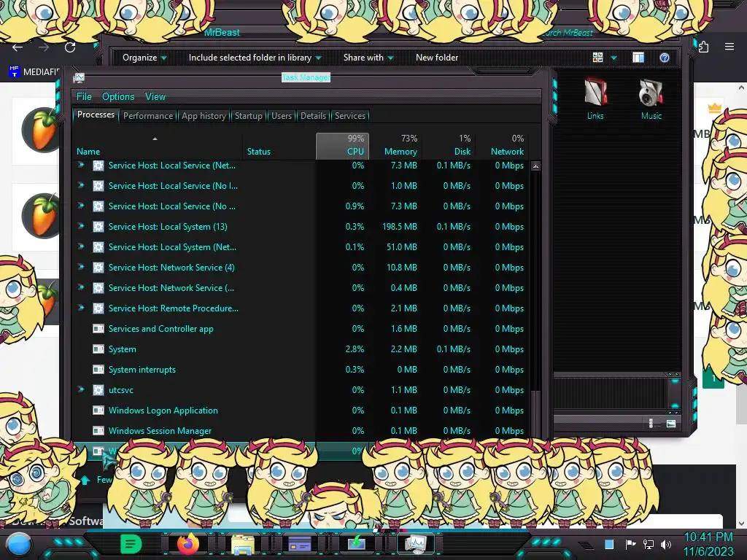Select Service Host: Local Service (No ... 0.9% row
The image size is (747, 560).
pyautogui.click(x=301, y=206)
